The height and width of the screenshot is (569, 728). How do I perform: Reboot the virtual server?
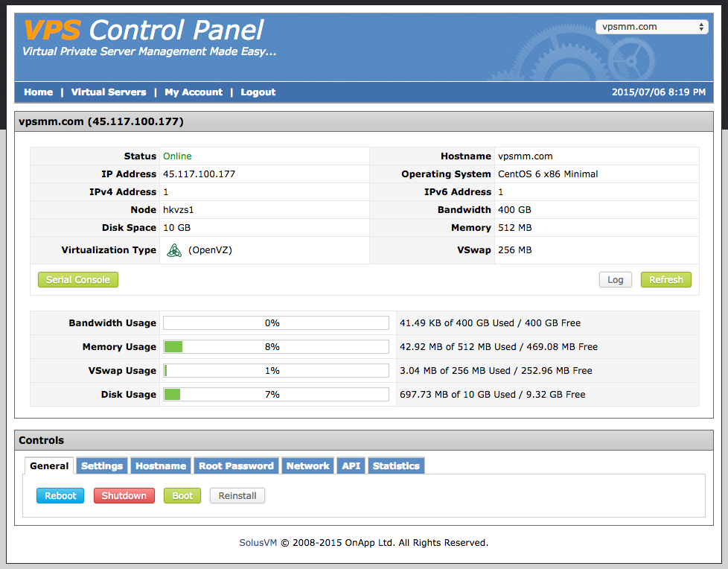pos(60,496)
